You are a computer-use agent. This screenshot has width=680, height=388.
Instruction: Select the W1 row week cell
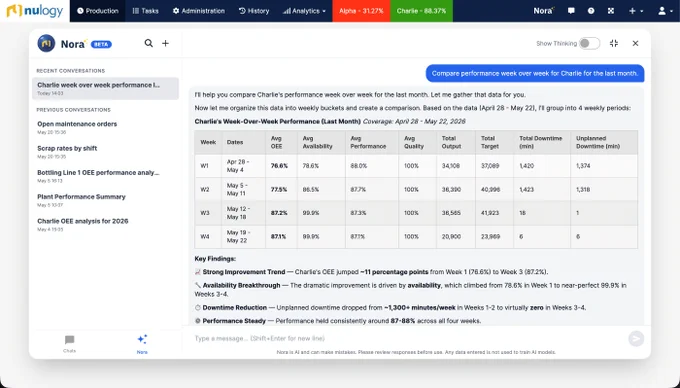coord(208,166)
